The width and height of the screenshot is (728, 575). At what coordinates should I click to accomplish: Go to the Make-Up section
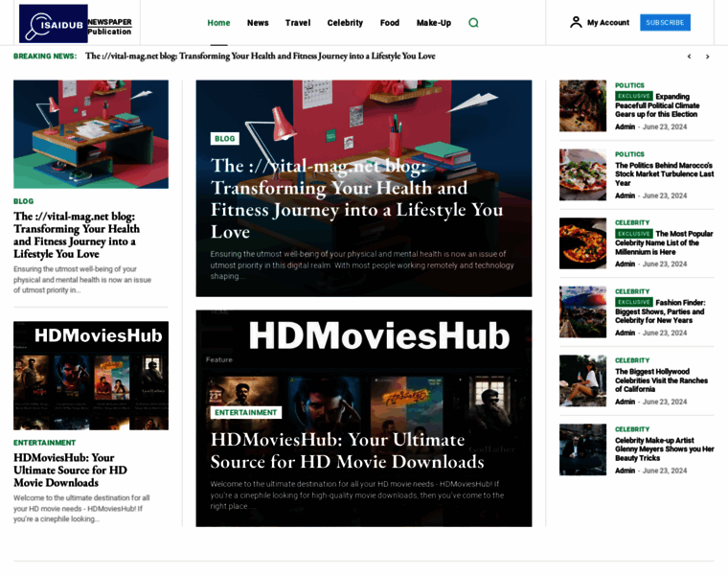[x=433, y=23]
